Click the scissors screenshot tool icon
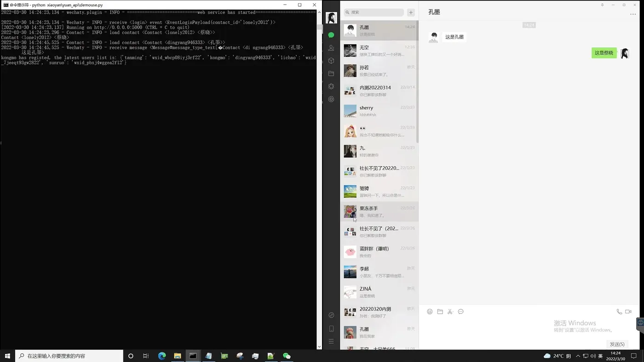The height and width of the screenshot is (362, 644). pos(450,311)
